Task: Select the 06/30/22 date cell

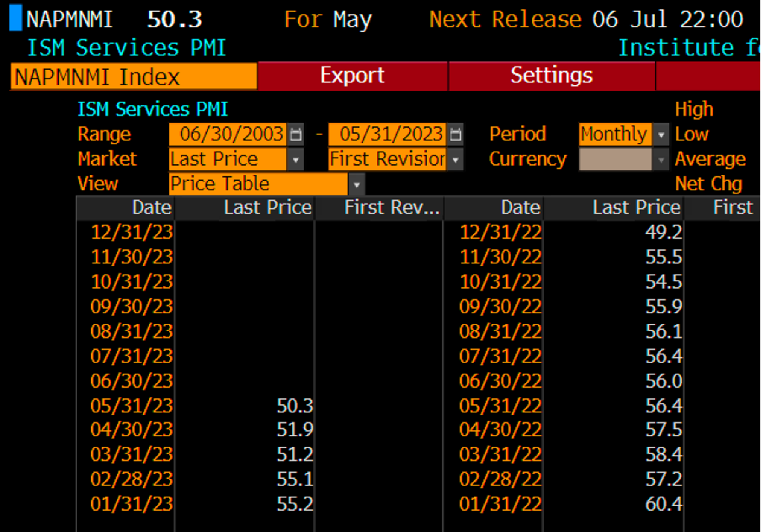Action: (x=501, y=380)
